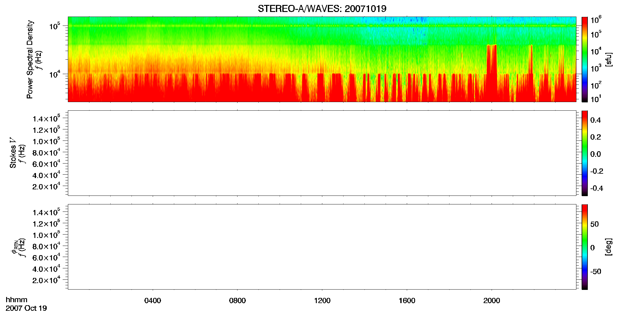The image size is (644, 332).
Task: Click the -0.4 value on Stokes colorbar
Action: point(597,188)
